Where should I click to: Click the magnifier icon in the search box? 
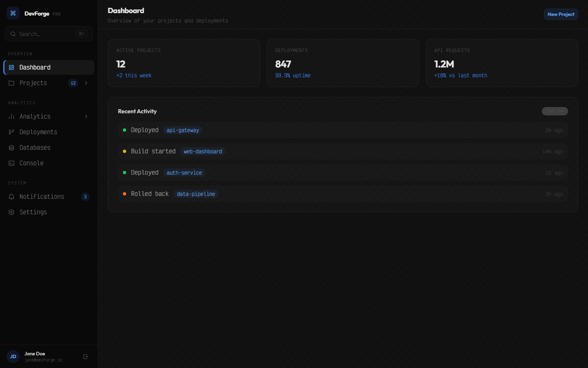(x=13, y=34)
